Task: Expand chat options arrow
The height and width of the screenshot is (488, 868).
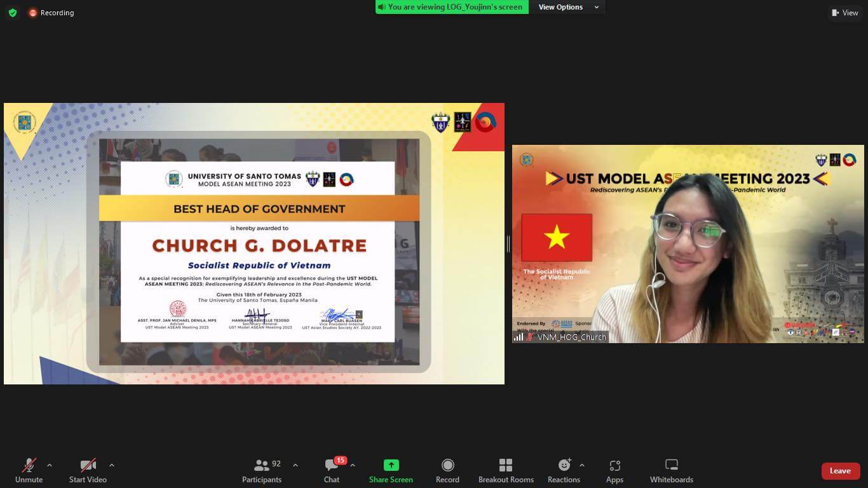Action: pos(353,465)
